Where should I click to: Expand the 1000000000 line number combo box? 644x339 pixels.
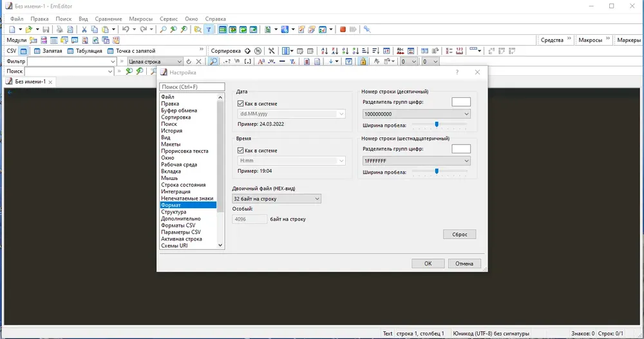417,114
